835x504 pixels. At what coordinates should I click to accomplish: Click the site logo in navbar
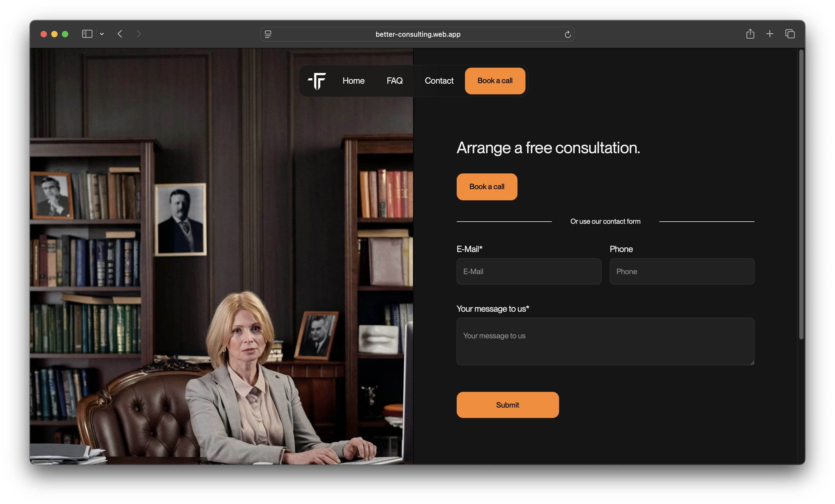pyautogui.click(x=317, y=81)
